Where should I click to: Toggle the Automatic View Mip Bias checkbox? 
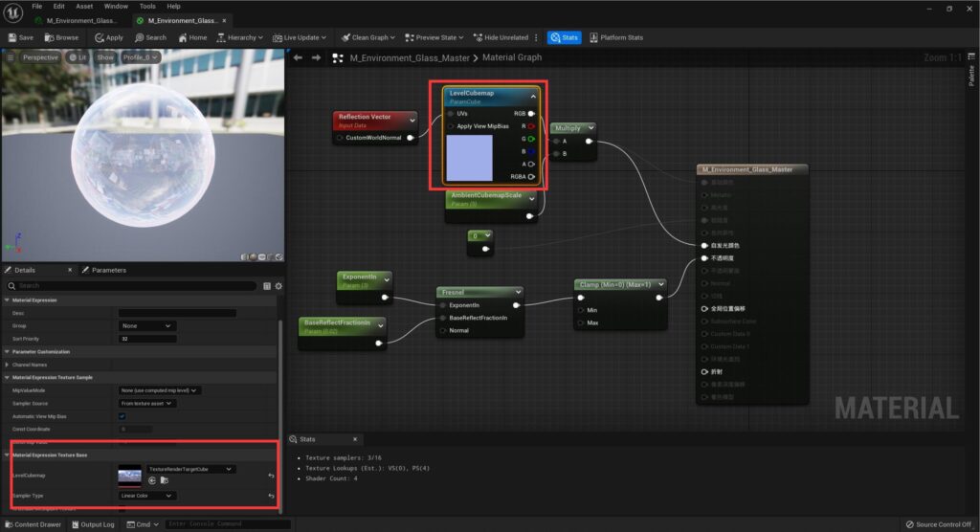point(122,416)
